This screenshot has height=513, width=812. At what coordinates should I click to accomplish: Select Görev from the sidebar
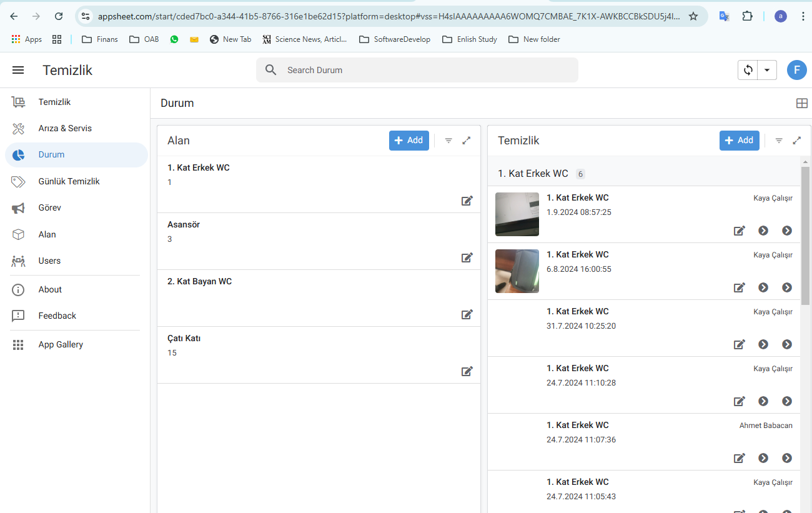coord(50,207)
